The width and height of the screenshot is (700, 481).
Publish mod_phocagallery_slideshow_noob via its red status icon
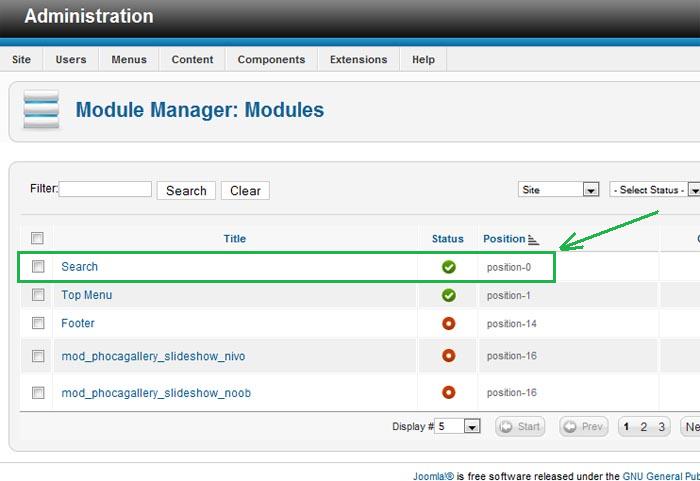(x=448, y=393)
